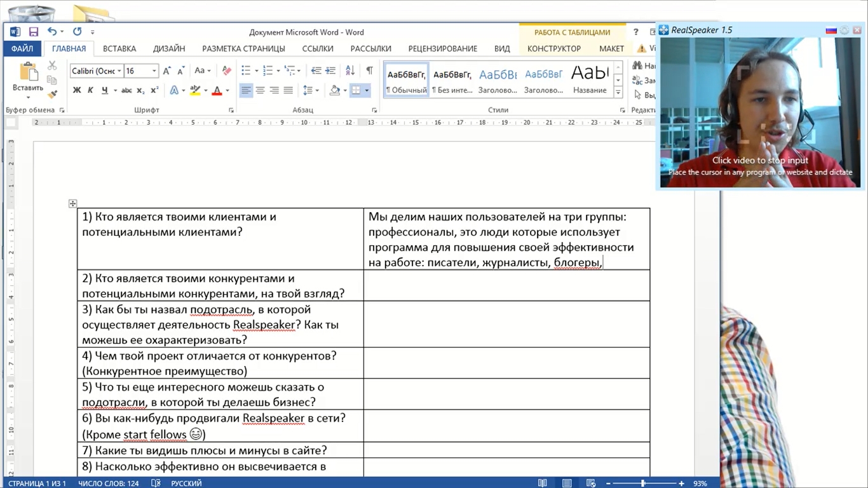Click the table borders icon

[356, 90]
